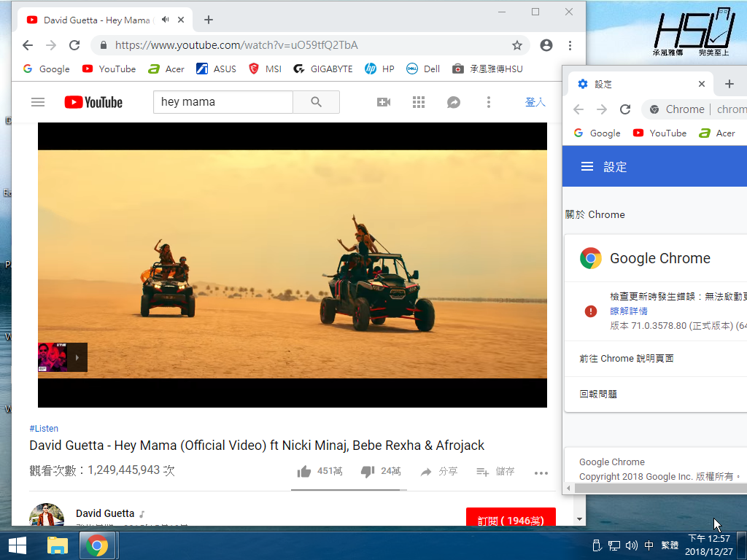Reload the YouTube page
Viewport: 747px width, 560px height.
(x=74, y=45)
